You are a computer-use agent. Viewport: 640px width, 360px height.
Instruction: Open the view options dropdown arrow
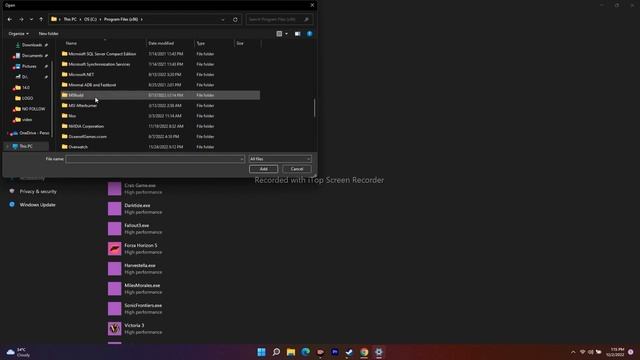point(286,33)
